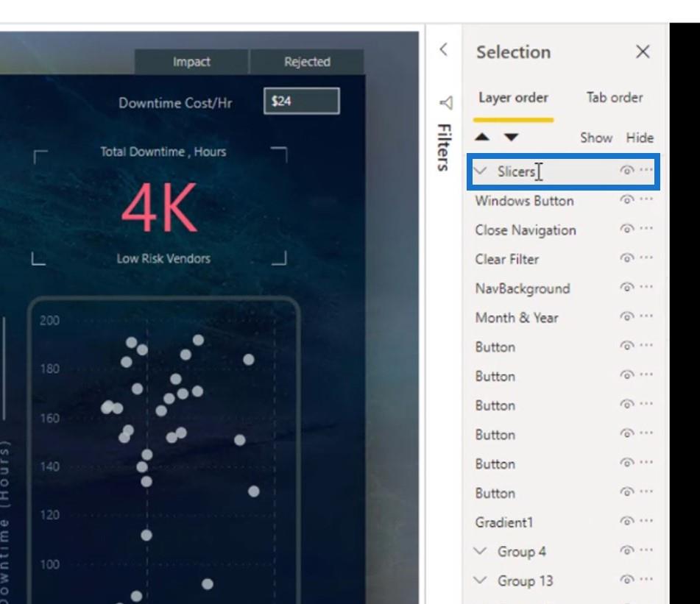The height and width of the screenshot is (604, 700).
Task: Toggle visibility of Slicers group
Action: pos(627,171)
